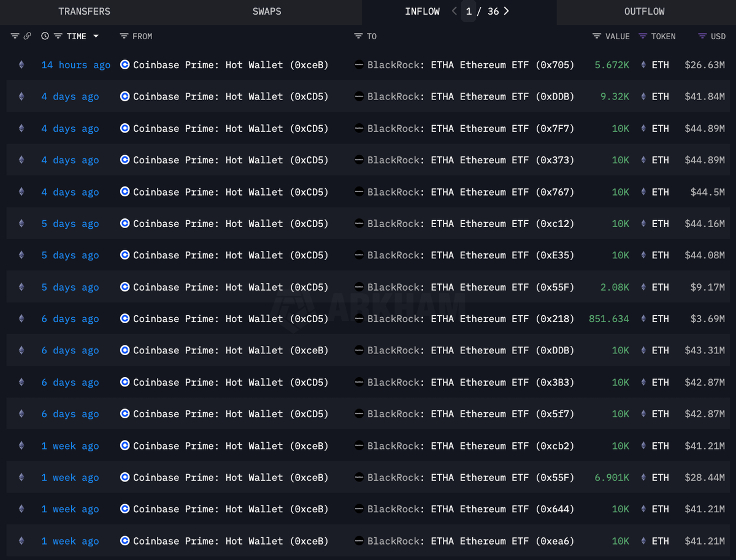The height and width of the screenshot is (560, 736).
Task: Click BlackRock logo beside ETF (0x705)
Action: coord(360,64)
